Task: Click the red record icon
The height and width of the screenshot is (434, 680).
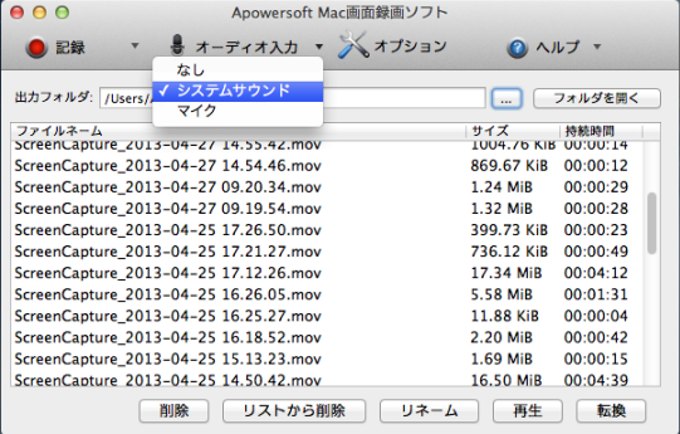Action: 36,47
